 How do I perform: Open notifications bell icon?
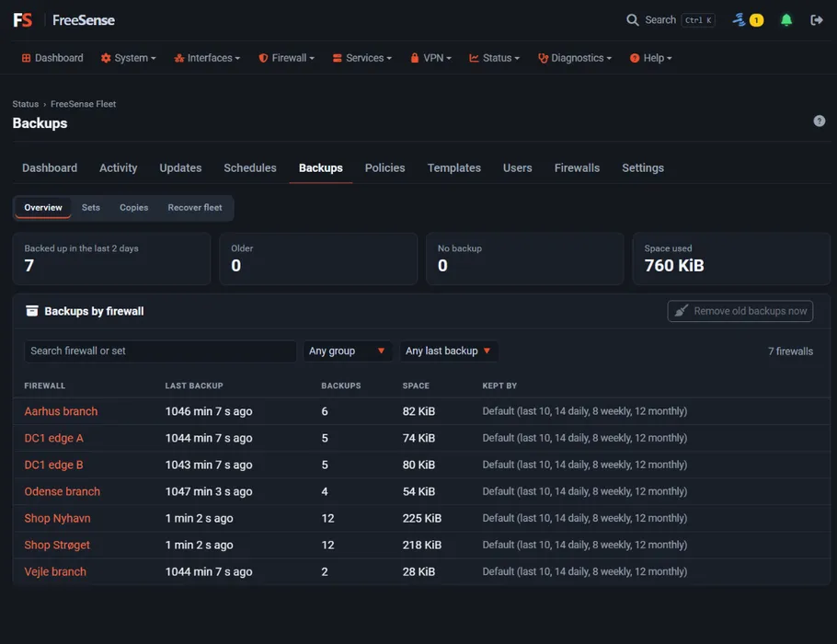[x=785, y=20]
